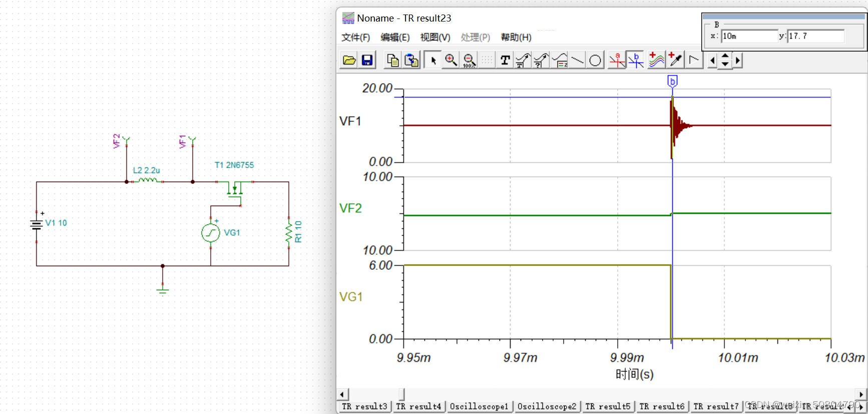The image size is (868, 414).
Task: Switch to the TR result3 tab
Action: 364,406
